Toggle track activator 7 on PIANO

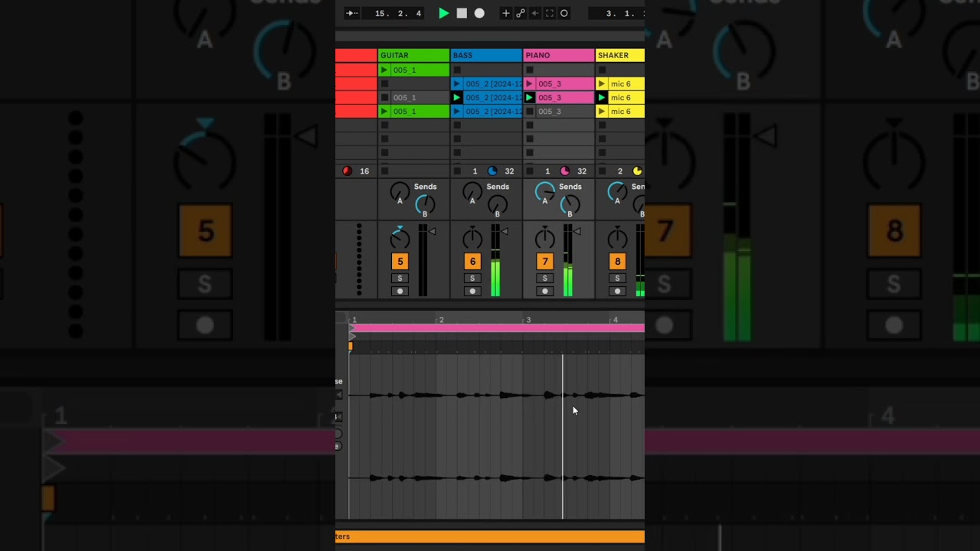pos(545,261)
